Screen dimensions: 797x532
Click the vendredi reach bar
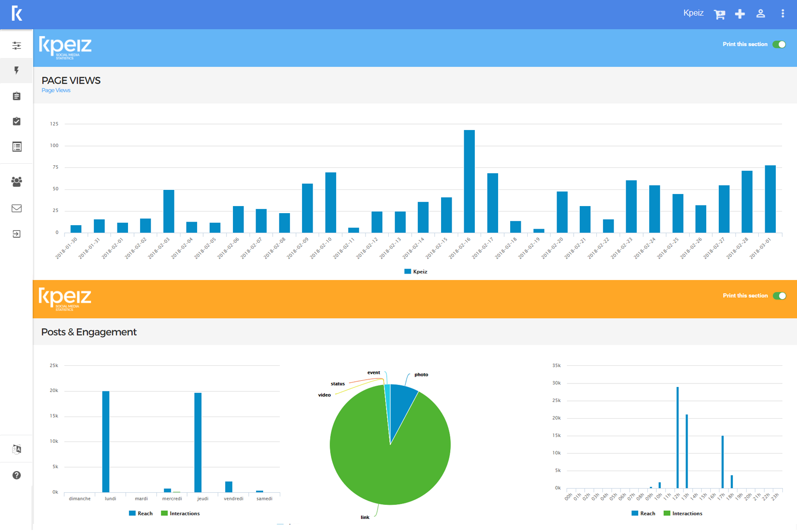click(229, 487)
